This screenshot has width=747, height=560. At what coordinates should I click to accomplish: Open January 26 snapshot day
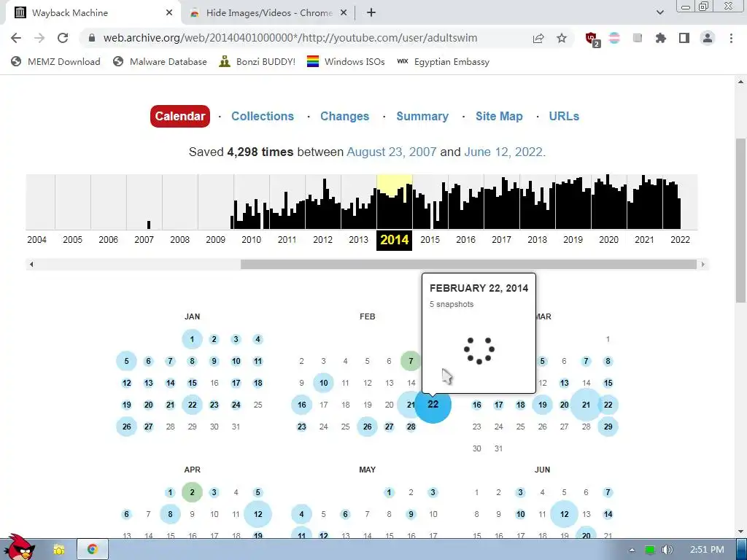126,427
